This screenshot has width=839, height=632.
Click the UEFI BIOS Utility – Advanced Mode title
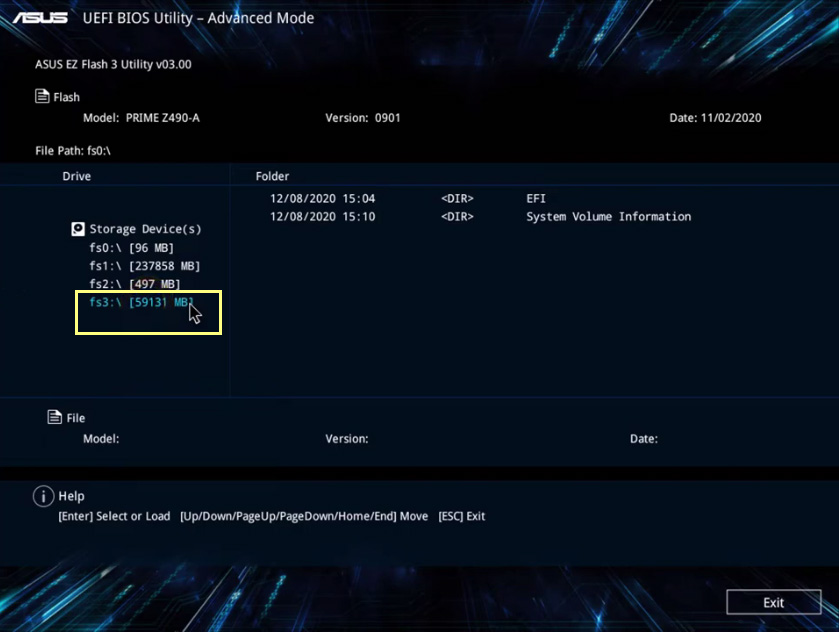199,18
